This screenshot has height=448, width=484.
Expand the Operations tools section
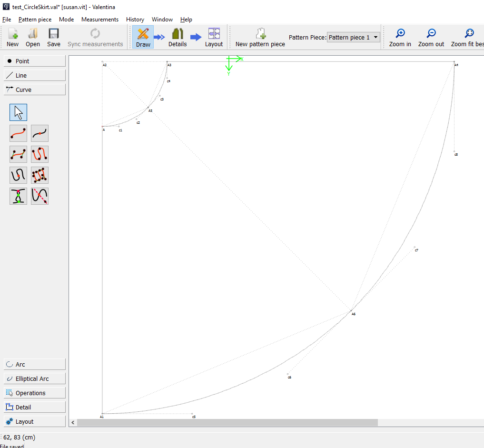(x=35, y=393)
